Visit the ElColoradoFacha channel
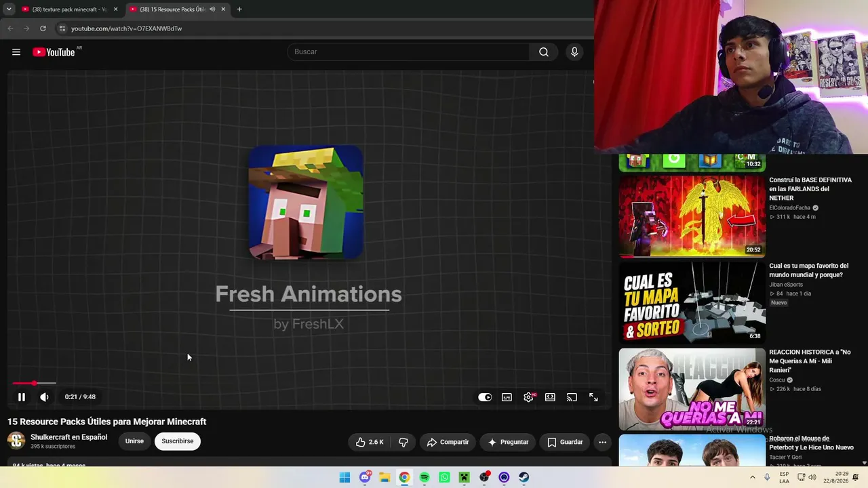Image resolution: width=868 pixels, height=488 pixels. 789,208
